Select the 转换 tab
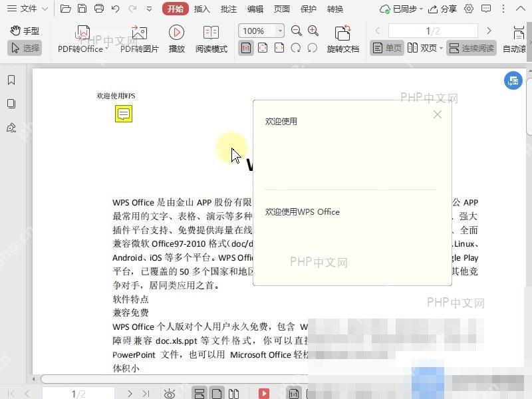This screenshot has height=399, width=532. [x=335, y=9]
